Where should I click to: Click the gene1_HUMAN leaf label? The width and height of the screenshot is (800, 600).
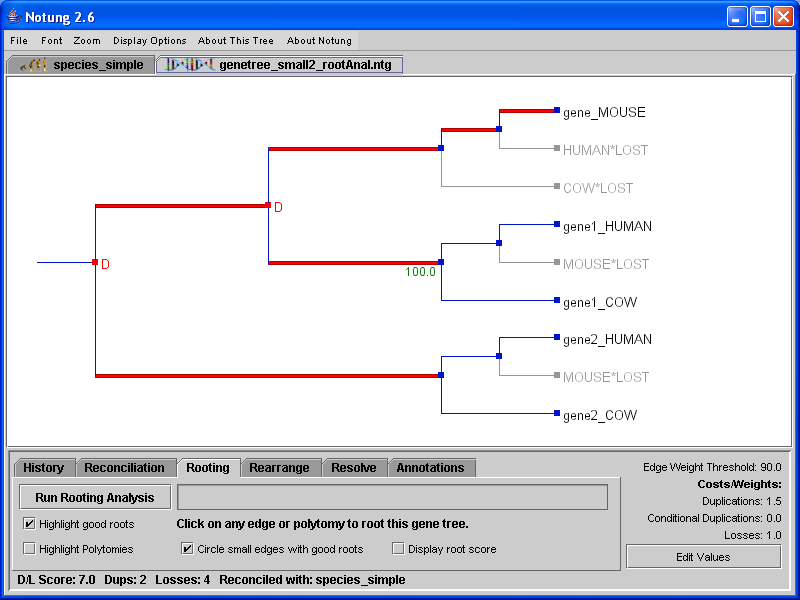[607, 226]
